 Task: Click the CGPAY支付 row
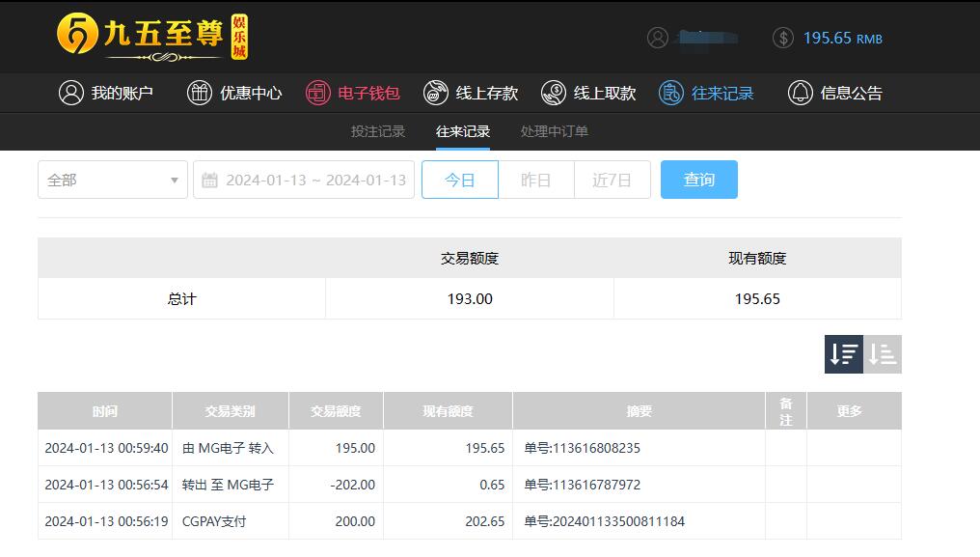point(470,521)
